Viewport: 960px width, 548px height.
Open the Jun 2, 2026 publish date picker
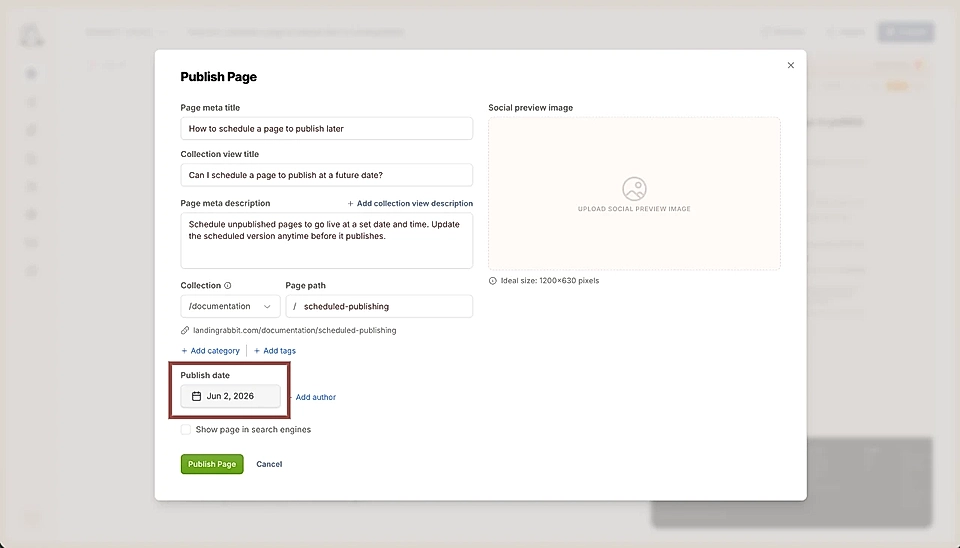pos(230,396)
